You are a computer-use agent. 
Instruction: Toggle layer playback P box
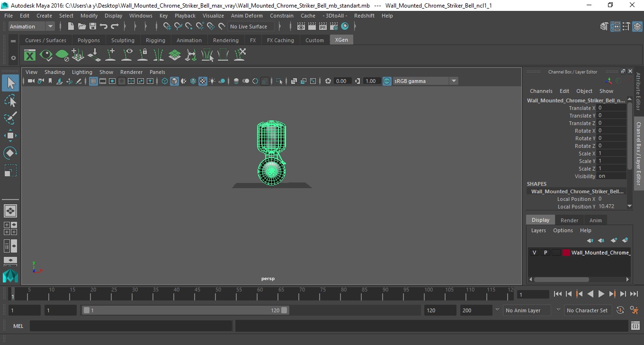(x=546, y=253)
